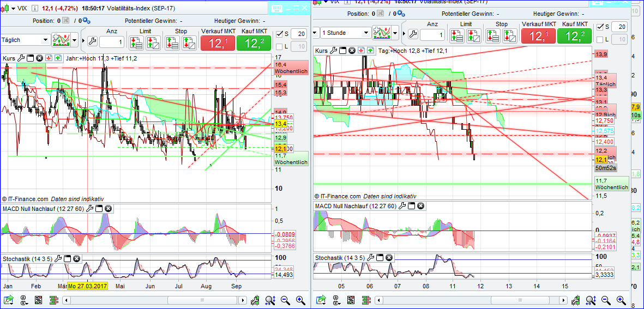Click first Limit order icon in left window

tap(136, 43)
